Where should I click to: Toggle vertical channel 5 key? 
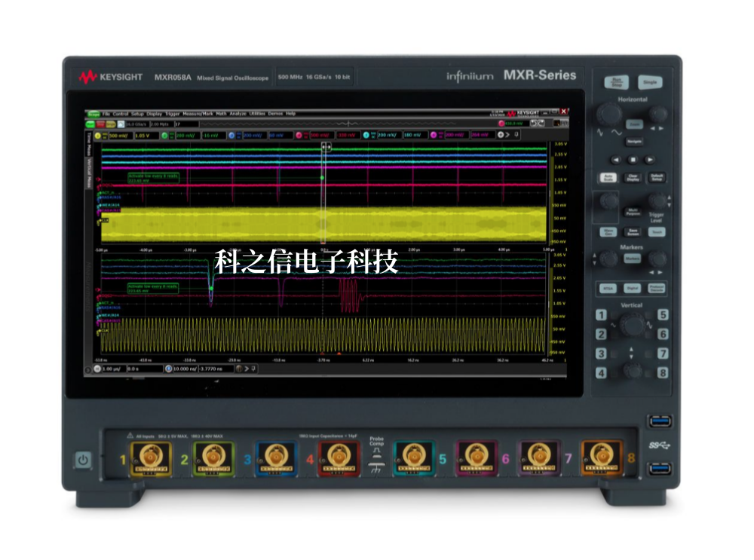tap(663, 315)
